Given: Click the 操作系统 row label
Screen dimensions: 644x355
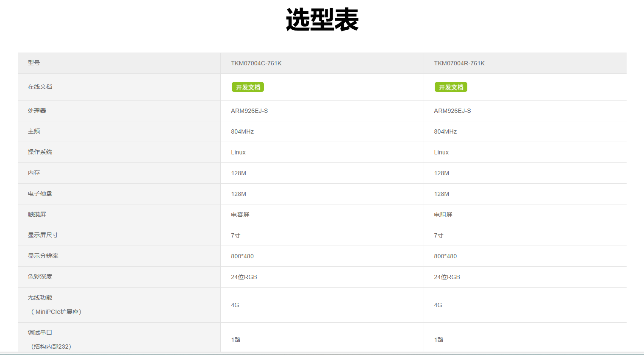Looking at the screenshot, I should tap(40, 152).
